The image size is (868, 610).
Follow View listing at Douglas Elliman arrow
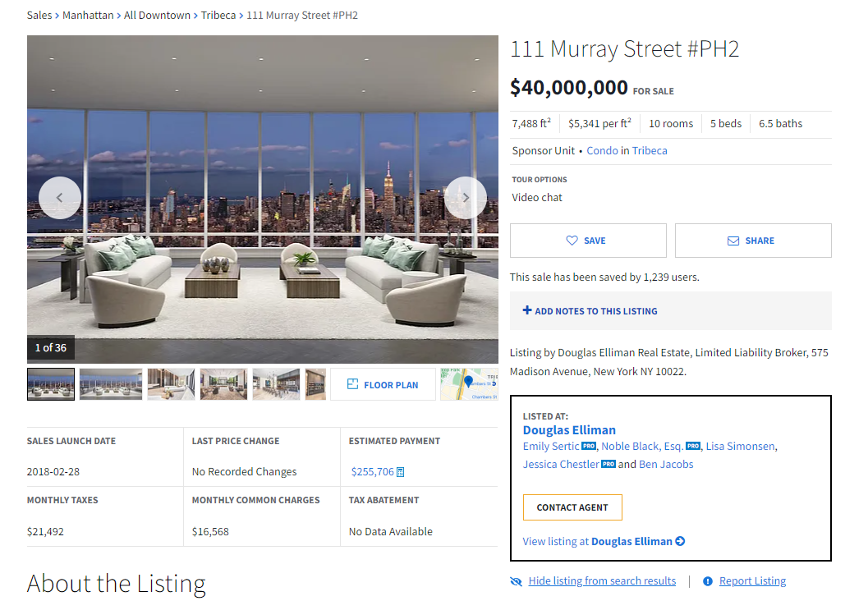pos(604,541)
